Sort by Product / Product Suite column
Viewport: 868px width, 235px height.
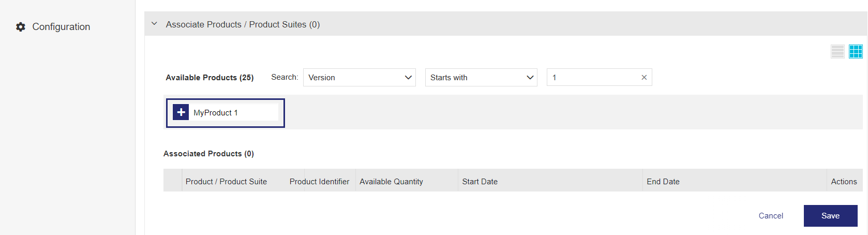[x=226, y=182]
